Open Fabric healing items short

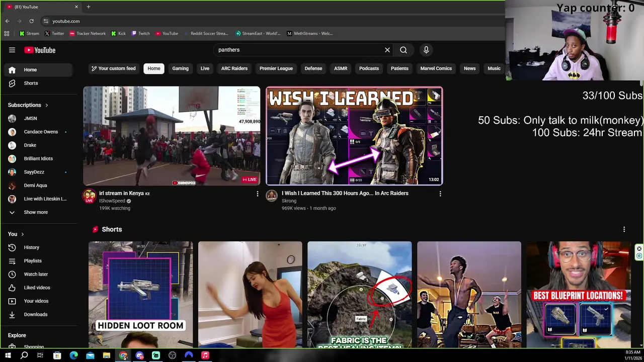coord(359,295)
